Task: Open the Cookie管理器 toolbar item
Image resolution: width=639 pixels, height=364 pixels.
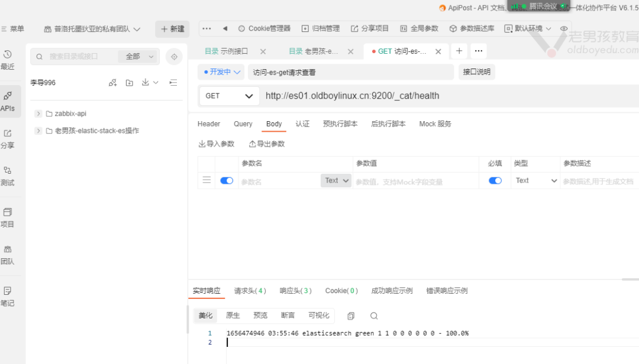Action: tap(264, 28)
